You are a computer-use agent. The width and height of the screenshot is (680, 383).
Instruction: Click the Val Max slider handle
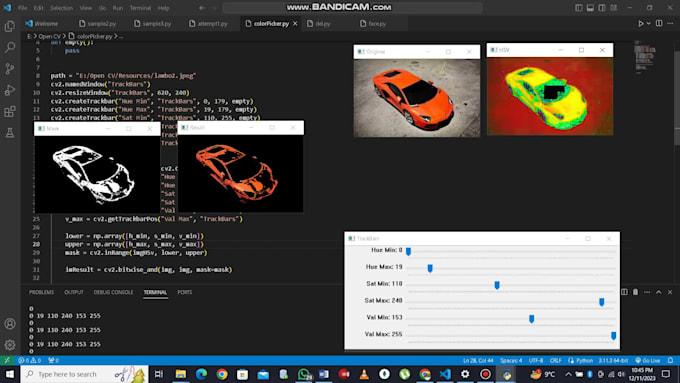tap(614, 335)
